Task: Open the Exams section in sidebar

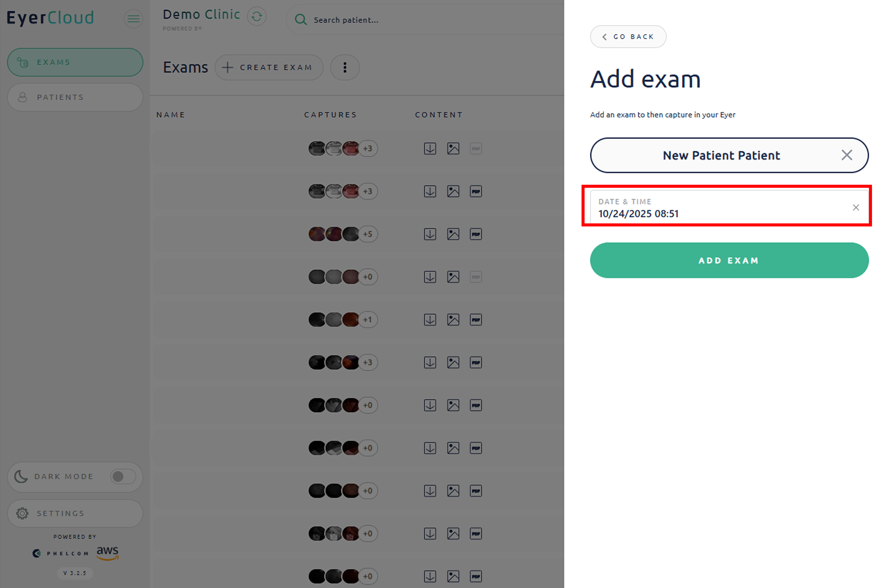Action: [x=75, y=62]
